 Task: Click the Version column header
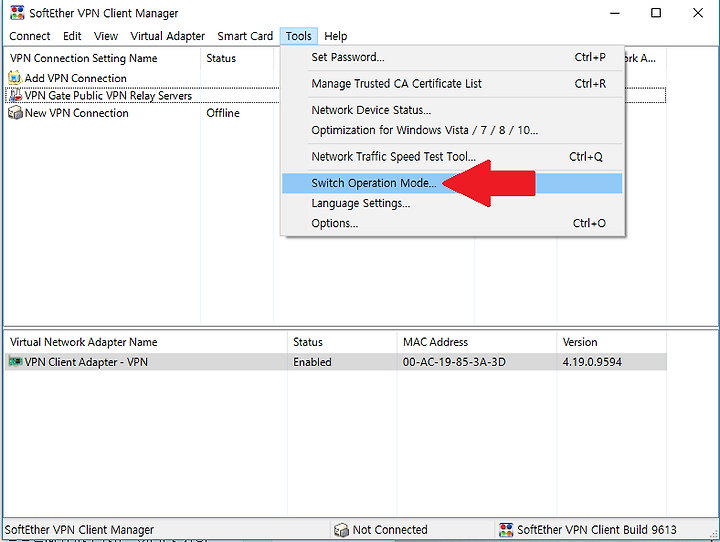click(611, 342)
